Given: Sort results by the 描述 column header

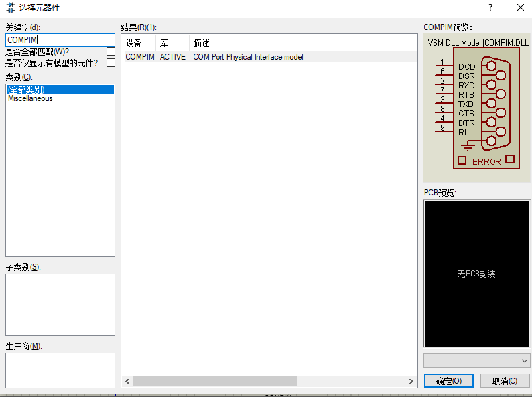Looking at the screenshot, I should 303,43.
